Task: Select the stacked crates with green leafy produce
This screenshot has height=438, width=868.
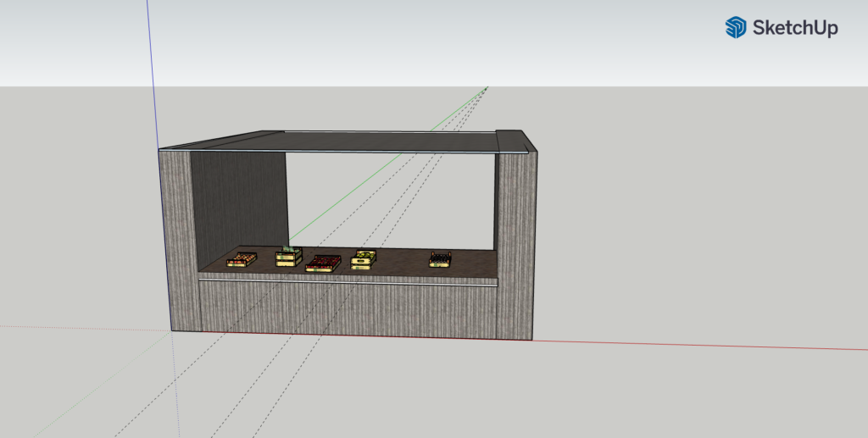Action: pyautogui.click(x=289, y=257)
